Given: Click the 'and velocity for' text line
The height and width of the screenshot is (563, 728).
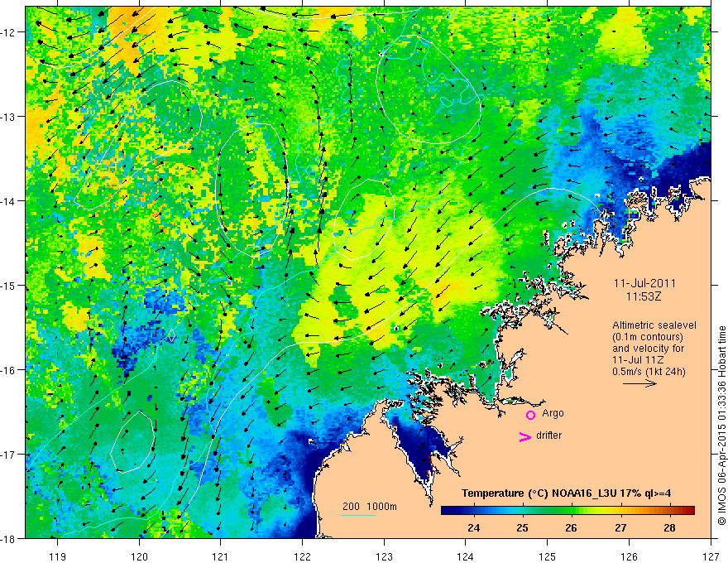Looking at the screenshot, I should point(648,349).
